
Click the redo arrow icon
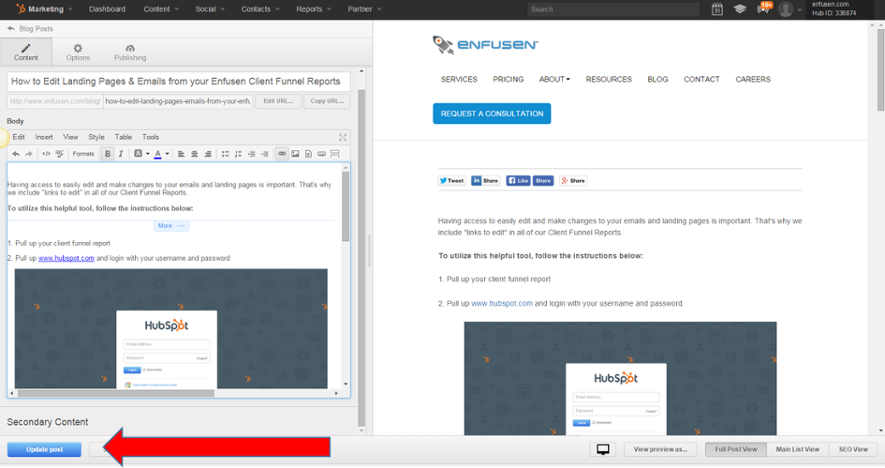coord(29,154)
